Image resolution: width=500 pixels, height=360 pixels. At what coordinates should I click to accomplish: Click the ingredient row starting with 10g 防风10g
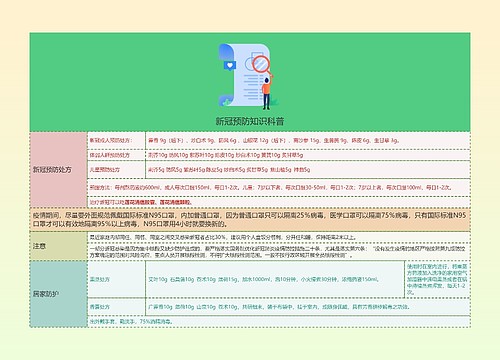[x=308, y=155]
